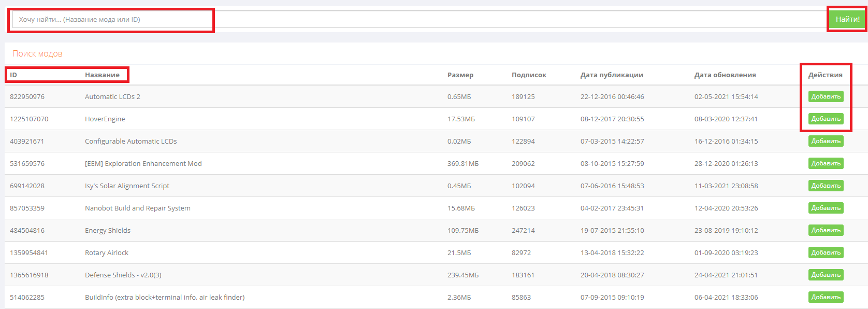The width and height of the screenshot is (868, 309).
Task: Add Isy's Solar Alignment Script
Action: coord(826,186)
